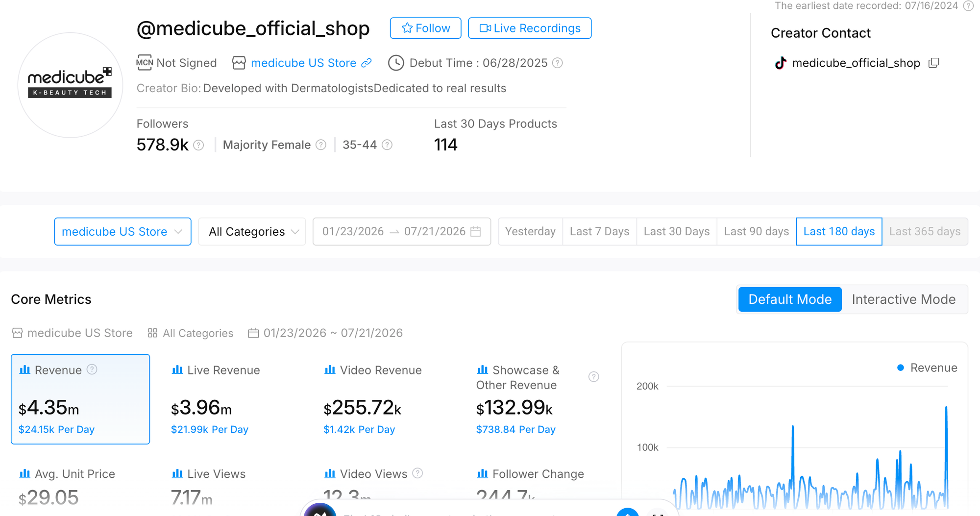Copy the medicube_official_shop TikTok handle

(x=934, y=63)
